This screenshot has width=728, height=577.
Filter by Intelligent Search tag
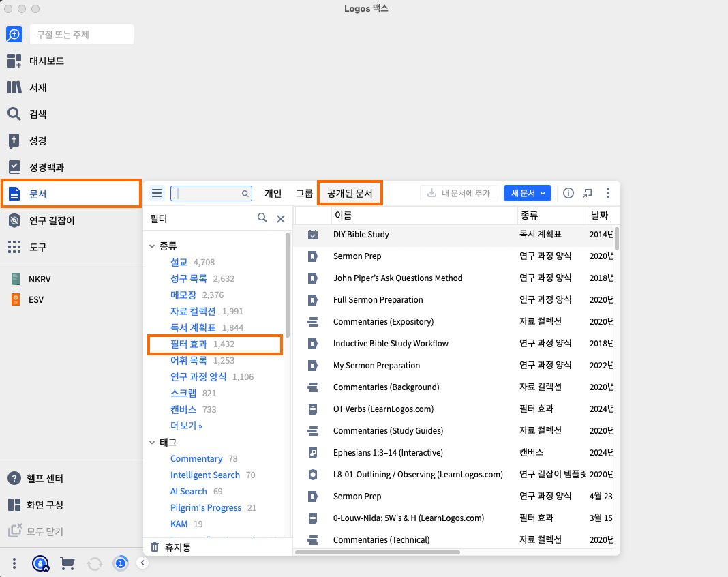click(x=205, y=475)
